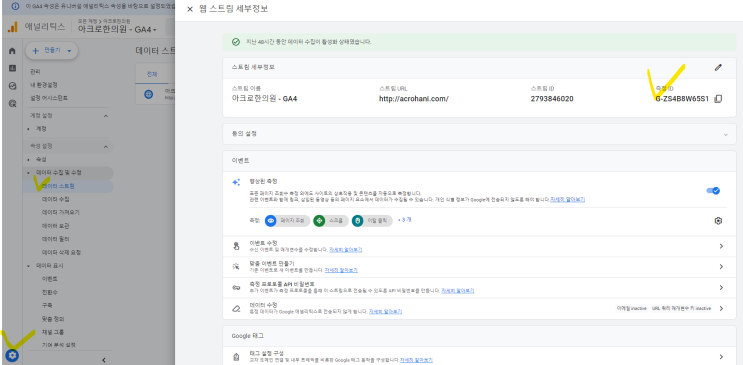This screenshot has height=365, width=743.
Task: Select 기여 분석 설정 in the sidebar
Action: [58, 345]
